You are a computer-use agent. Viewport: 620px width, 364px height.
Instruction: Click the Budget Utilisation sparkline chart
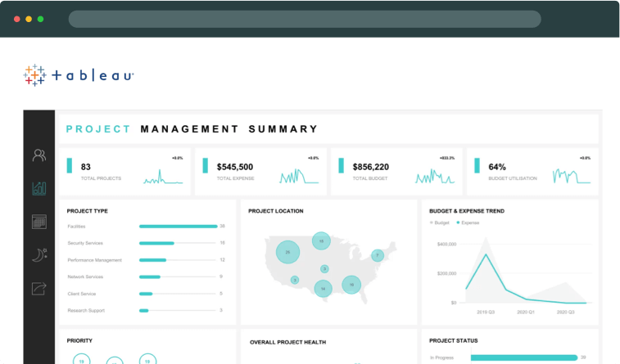(572, 176)
